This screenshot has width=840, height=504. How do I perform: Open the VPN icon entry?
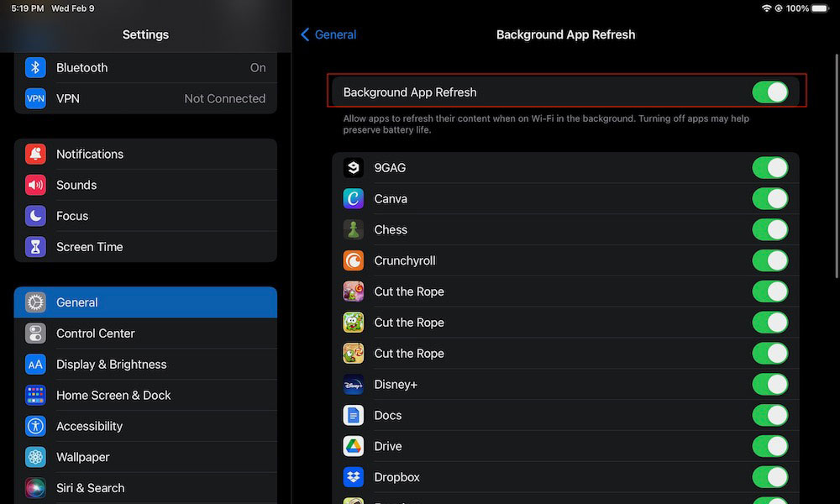[x=35, y=98]
